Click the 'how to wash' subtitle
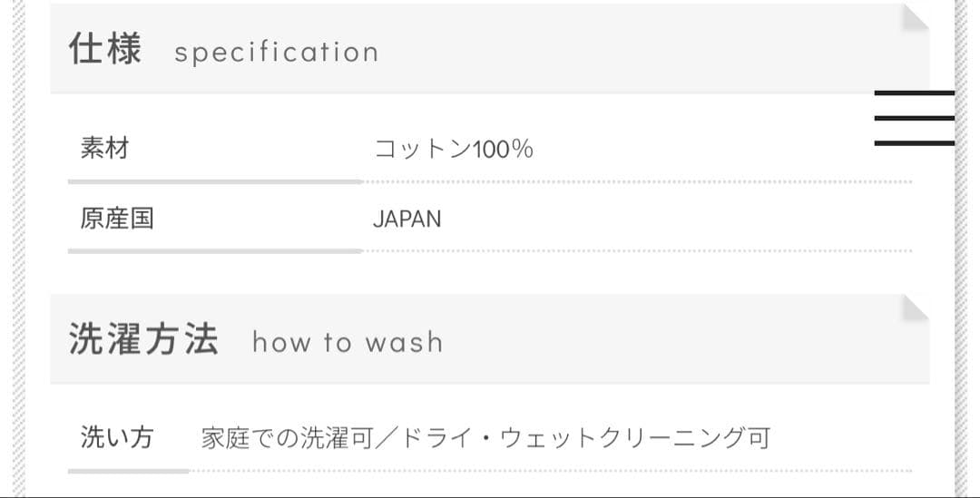The height and width of the screenshot is (498, 980). (x=348, y=342)
